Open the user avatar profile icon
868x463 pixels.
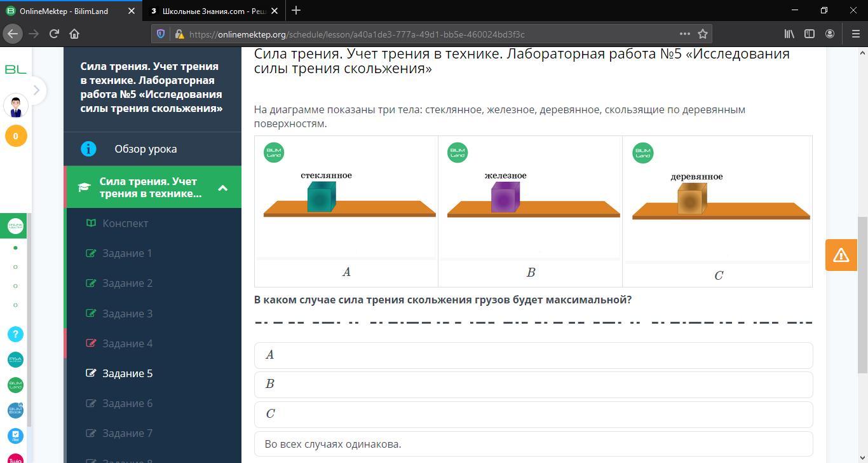[x=16, y=106]
